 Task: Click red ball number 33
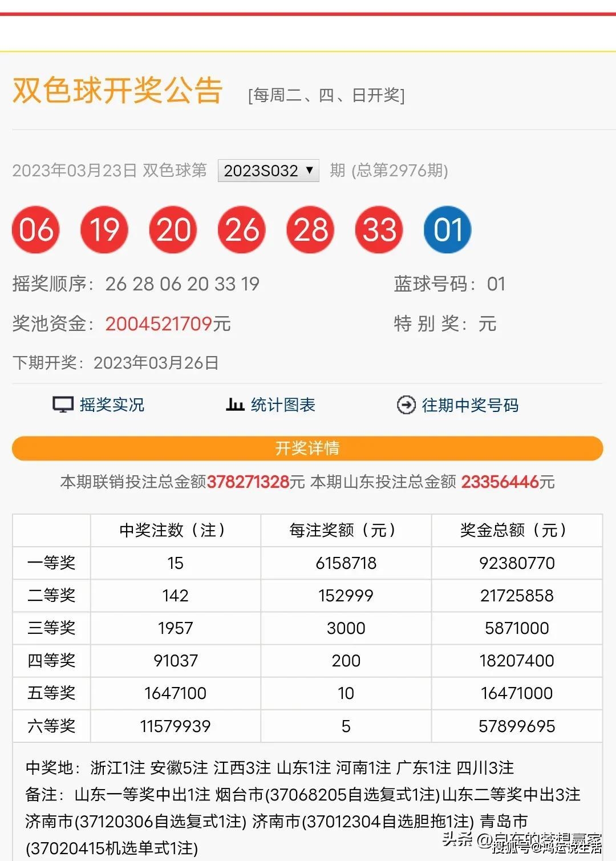pyautogui.click(x=379, y=230)
